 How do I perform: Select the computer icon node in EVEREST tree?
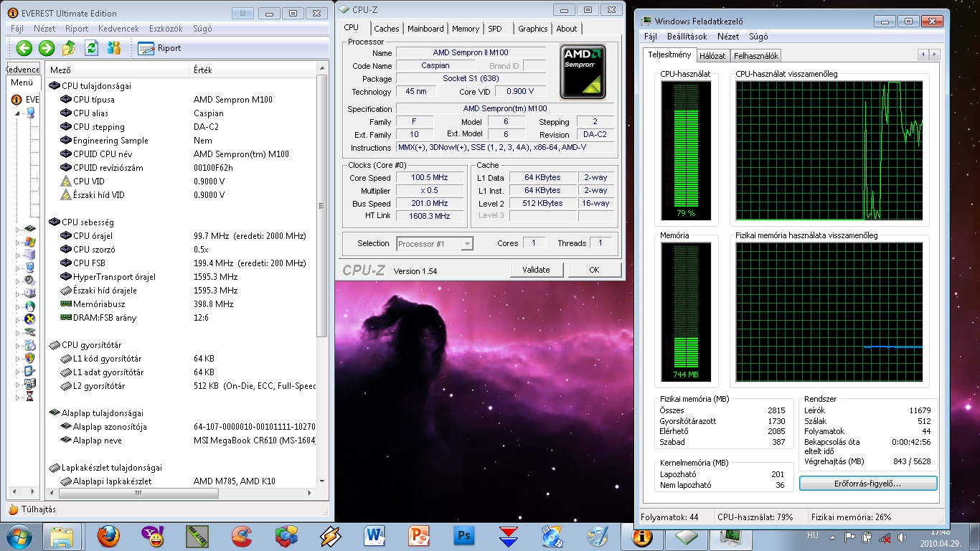click(x=31, y=113)
